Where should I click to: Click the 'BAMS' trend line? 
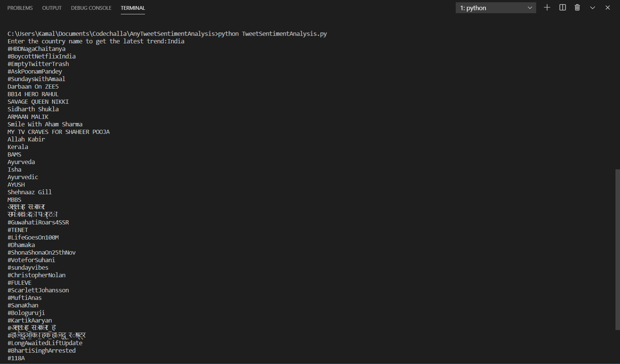(14, 154)
